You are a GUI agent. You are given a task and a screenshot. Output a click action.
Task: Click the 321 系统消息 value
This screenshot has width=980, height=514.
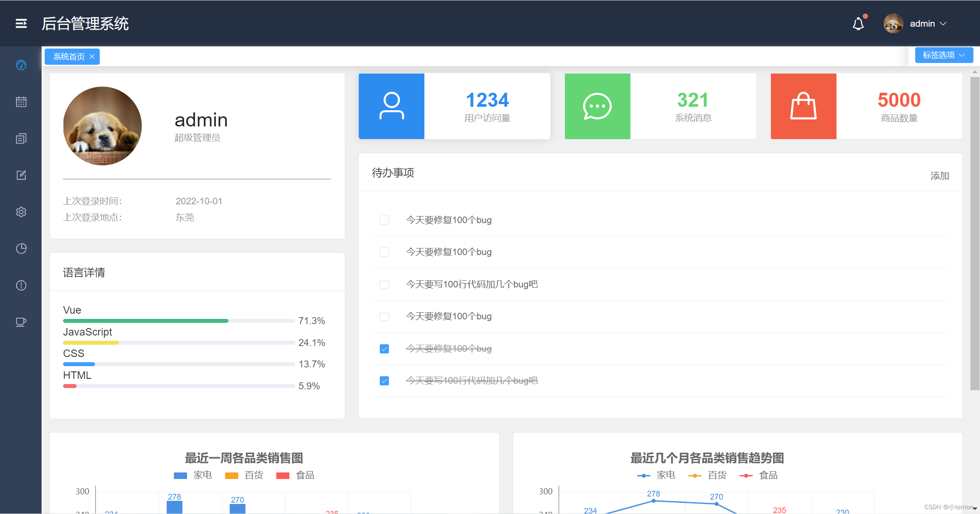(x=693, y=100)
